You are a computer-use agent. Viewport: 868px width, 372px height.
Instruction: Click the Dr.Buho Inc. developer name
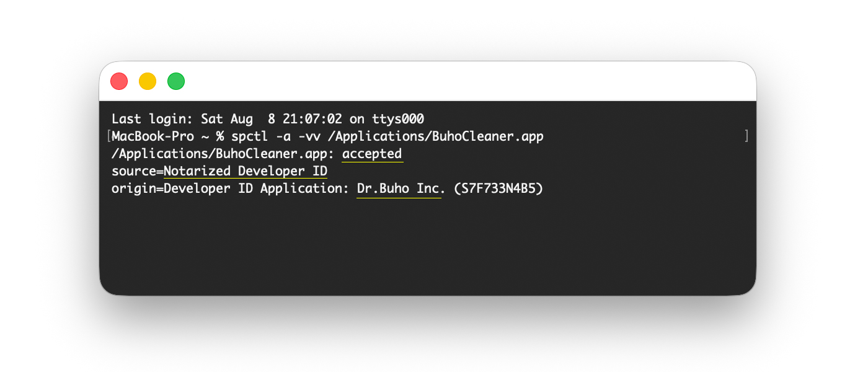point(401,188)
